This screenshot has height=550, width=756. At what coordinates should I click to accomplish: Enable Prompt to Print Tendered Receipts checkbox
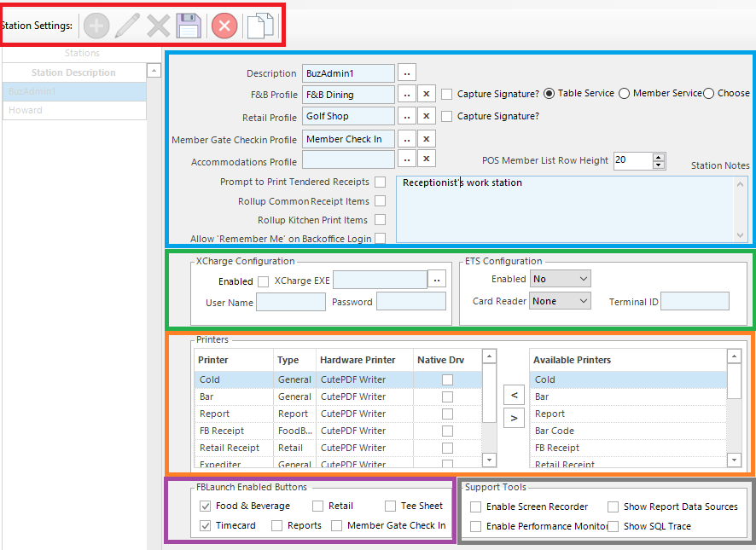click(x=381, y=182)
